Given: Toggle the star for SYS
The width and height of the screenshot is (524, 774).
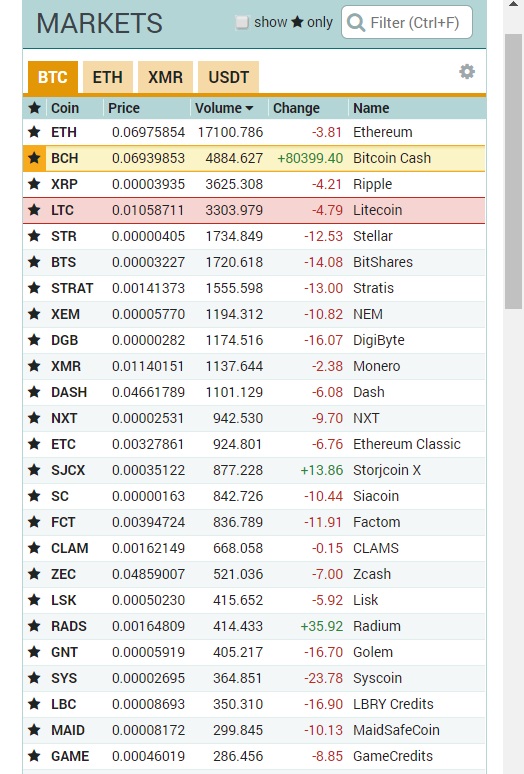Looking at the screenshot, I should pyautogui.click(x=34, y=678).
